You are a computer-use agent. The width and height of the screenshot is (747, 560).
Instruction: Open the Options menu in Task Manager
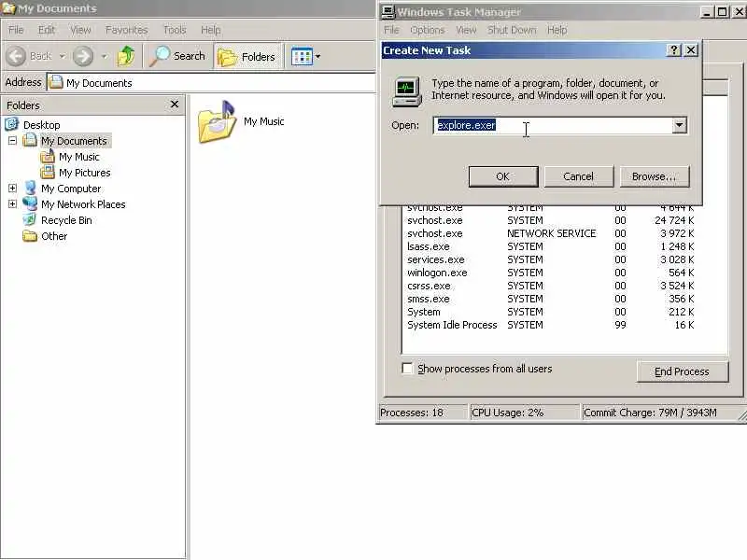tap(427, 30)
